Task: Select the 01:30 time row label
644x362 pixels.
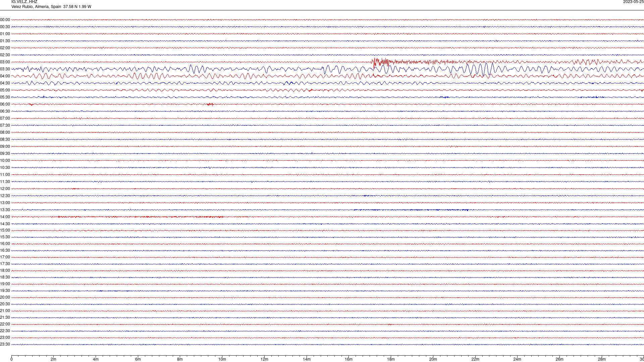Action: pyautogui.click(x=5, y=41)
